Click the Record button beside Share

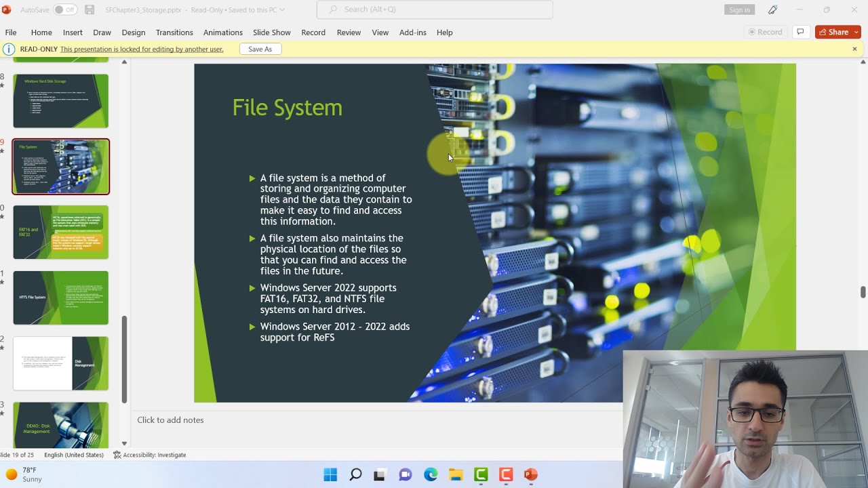coord(766,32)
